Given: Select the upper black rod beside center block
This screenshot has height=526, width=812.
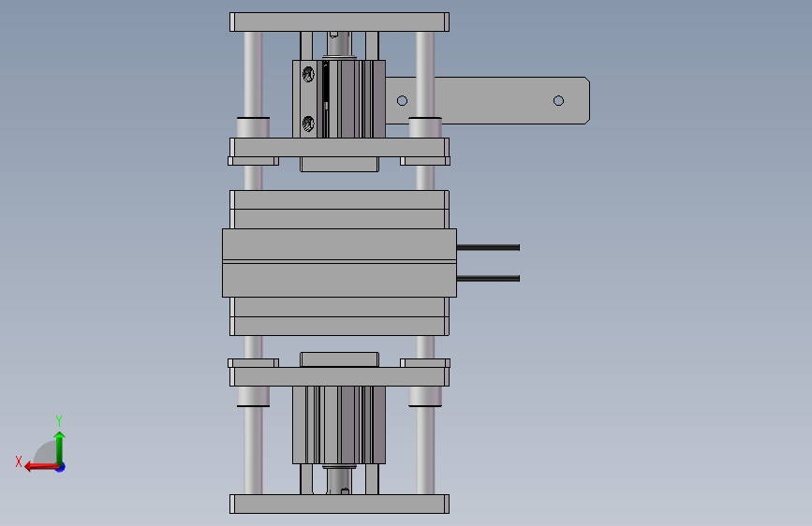Looking at the screenshot, I should pyautogui.click(x=488, y=247).
